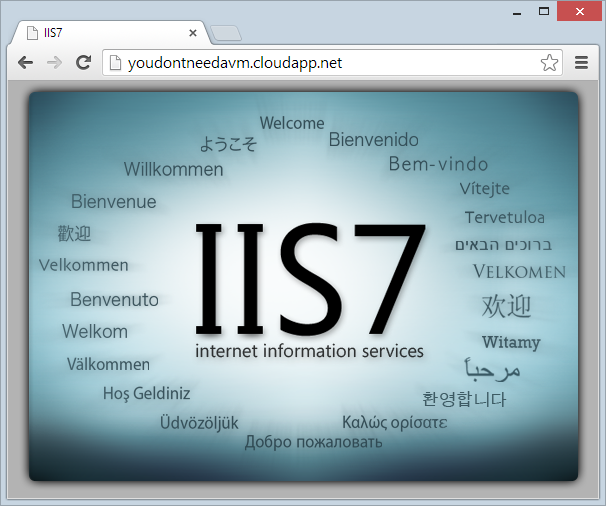Close the IIS7 tab

pyautogui.click(x=193, y=33)
